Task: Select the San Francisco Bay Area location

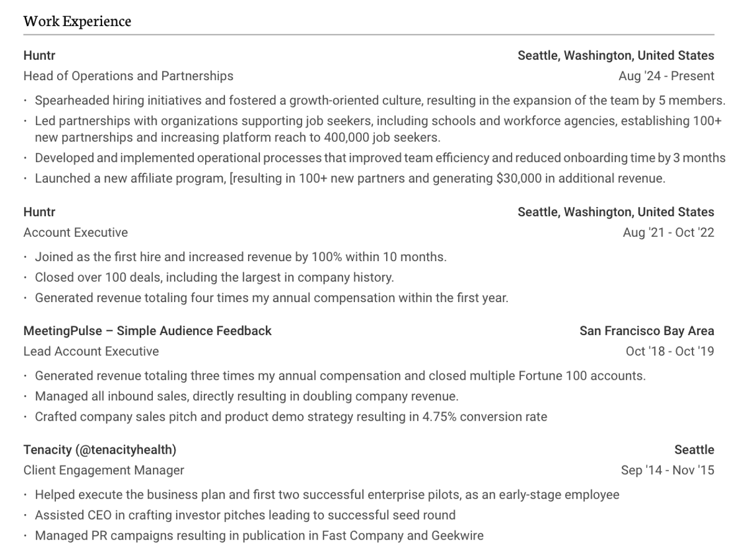Action: 647,331
